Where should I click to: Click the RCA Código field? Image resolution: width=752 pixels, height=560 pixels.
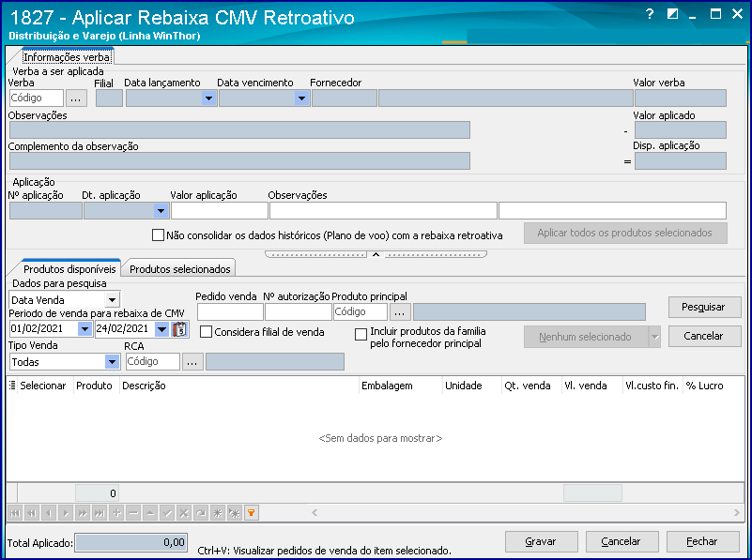153,362
